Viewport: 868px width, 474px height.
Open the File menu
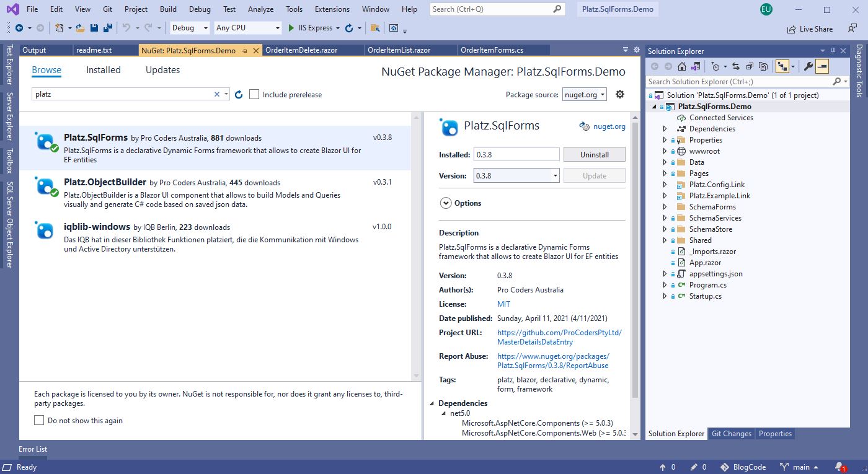pyautogui.click(x=32, y=9)
